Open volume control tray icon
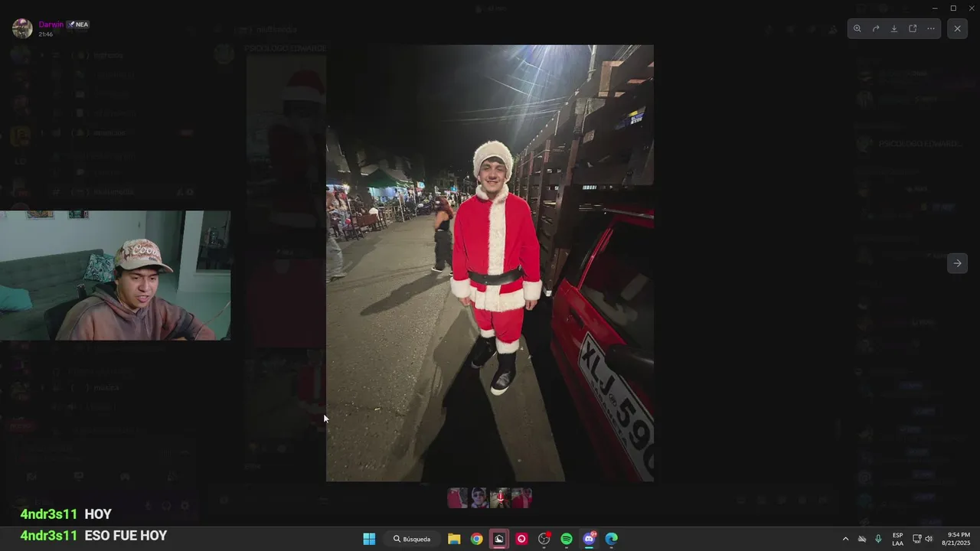Viewport: 980px width, 551px height. pyautogui.click(x=929, y=539)
